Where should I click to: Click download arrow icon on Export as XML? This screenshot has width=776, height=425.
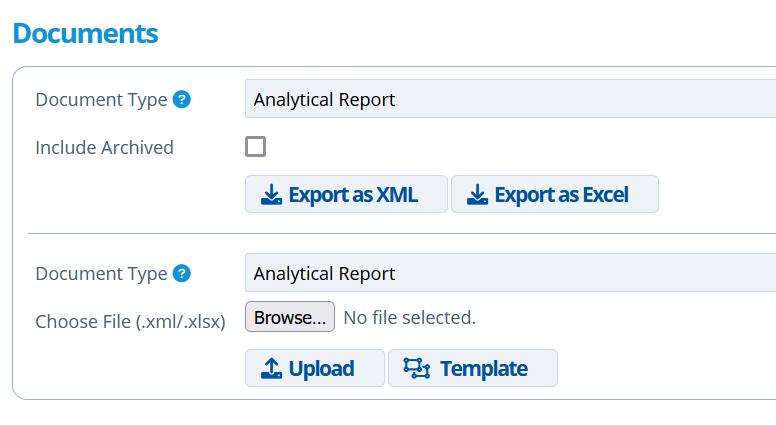[x=271, y=195]
